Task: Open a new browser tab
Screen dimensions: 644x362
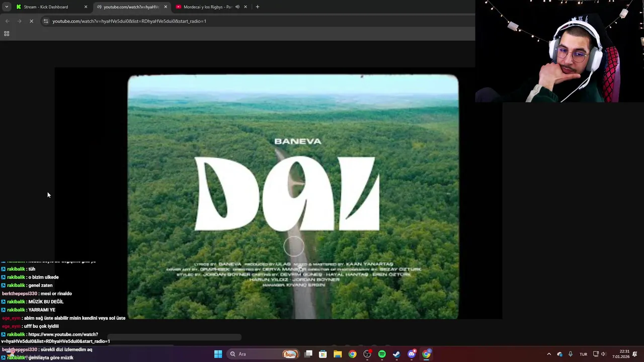Action: click(x=258, y=7)
